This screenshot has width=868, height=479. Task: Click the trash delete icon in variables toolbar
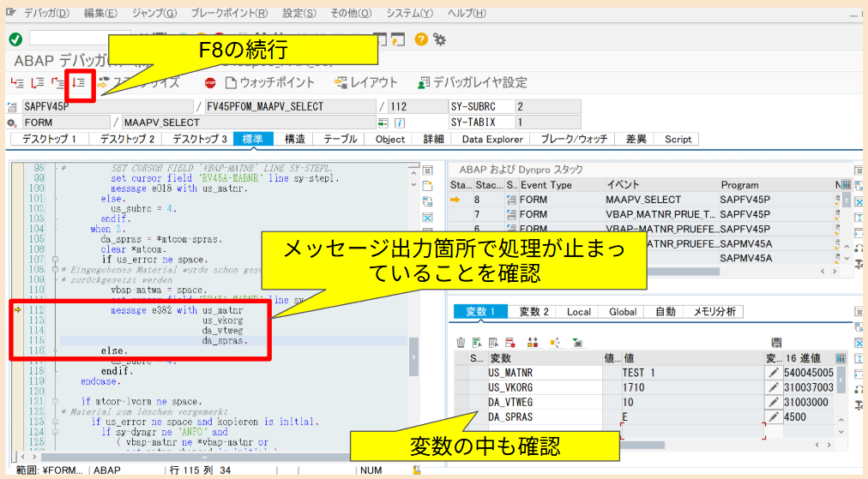click(x=461, y=343)
